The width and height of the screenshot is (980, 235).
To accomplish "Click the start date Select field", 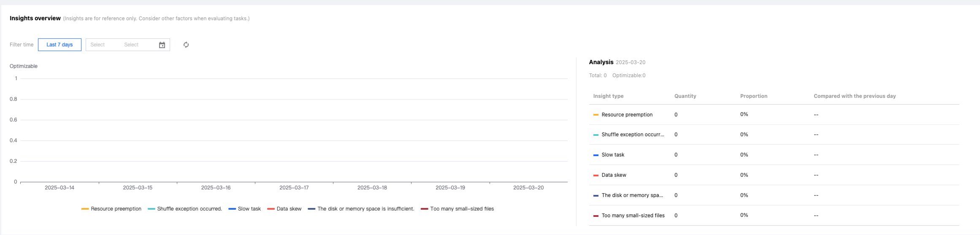I will (x=97, y=45).
